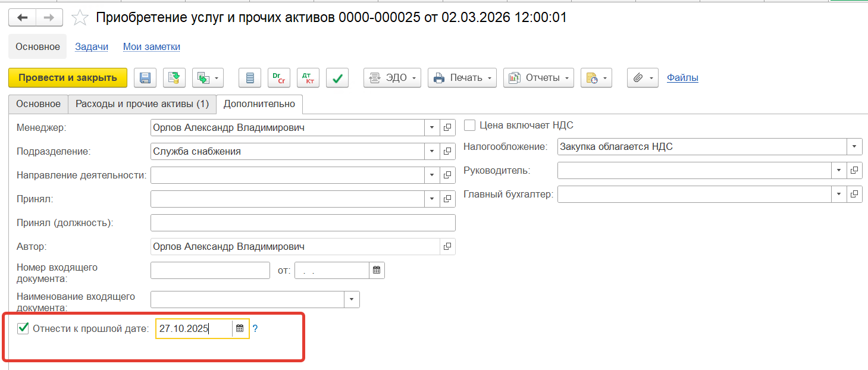Expand the Руководитель dropdown
The width and height of the screenshot is (868, 370).
click(x=839, y=170)
